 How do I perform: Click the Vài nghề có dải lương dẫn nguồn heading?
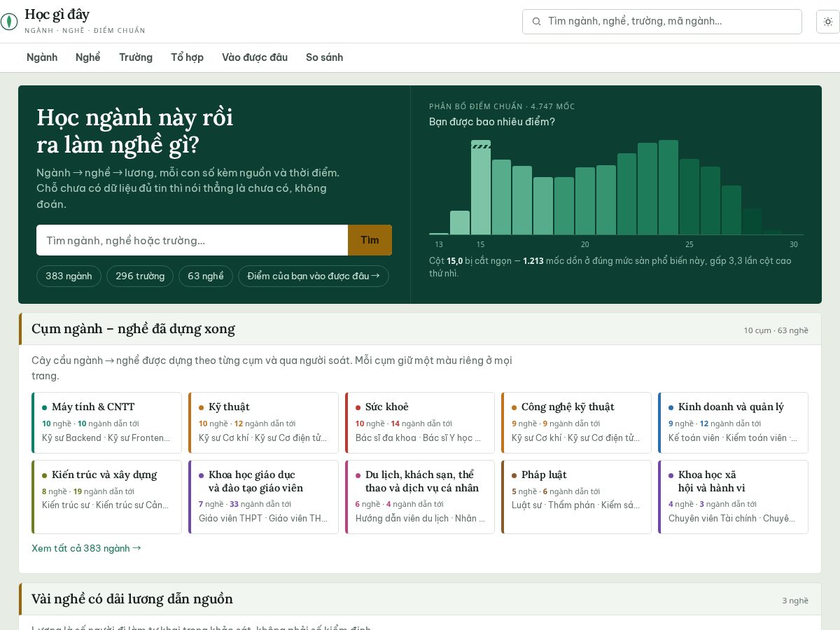pos(132,599)
